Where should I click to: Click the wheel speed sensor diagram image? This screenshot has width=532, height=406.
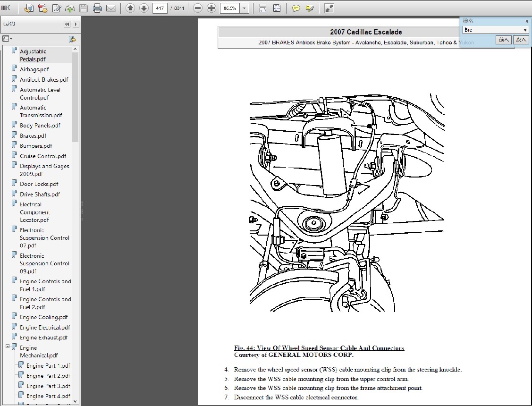(347, 203)
